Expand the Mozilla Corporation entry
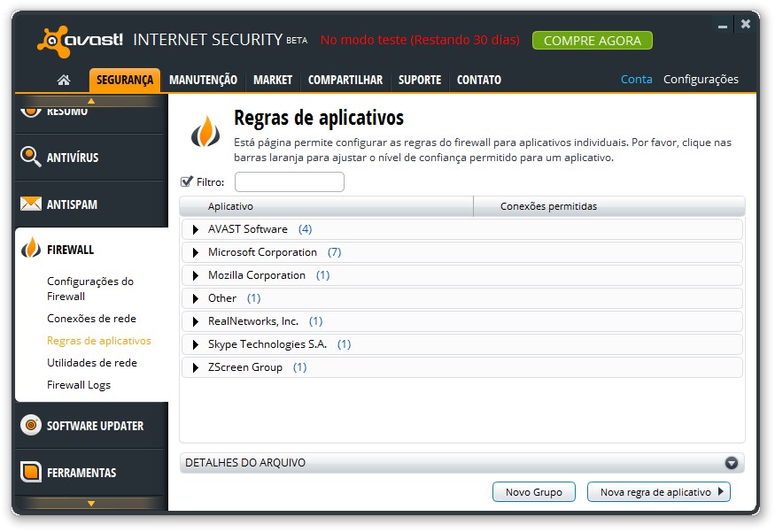This screenshot has height=532, width=775. point(195,274)
